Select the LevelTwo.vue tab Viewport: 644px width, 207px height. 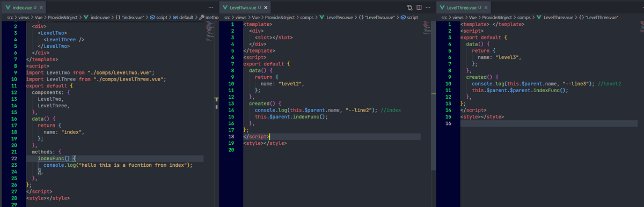click(x=245, y=8)
